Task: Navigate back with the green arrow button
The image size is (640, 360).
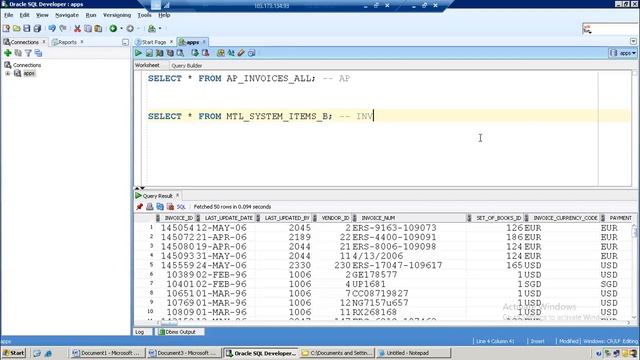Action: coord(113,29)
